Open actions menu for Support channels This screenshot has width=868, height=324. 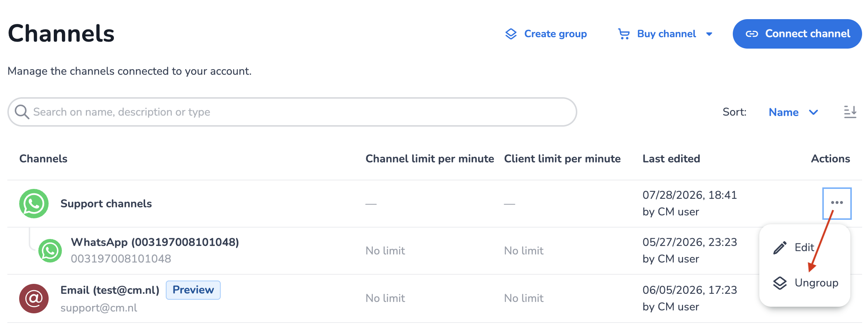point(837,203)
